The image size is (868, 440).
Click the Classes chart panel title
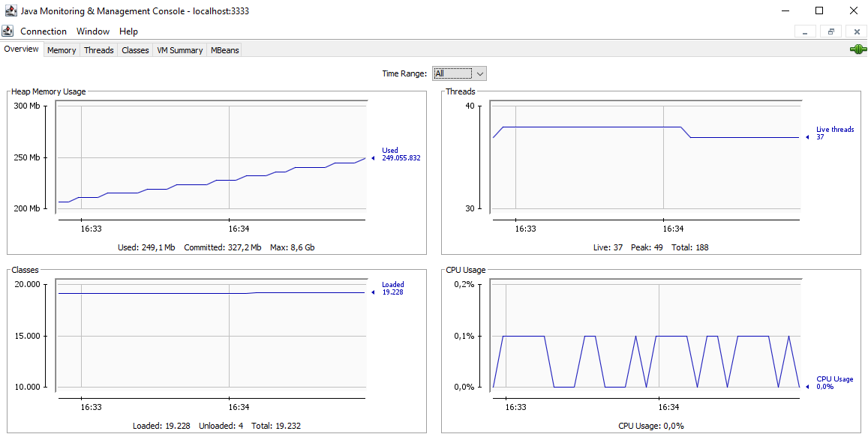tap(25, 271)
